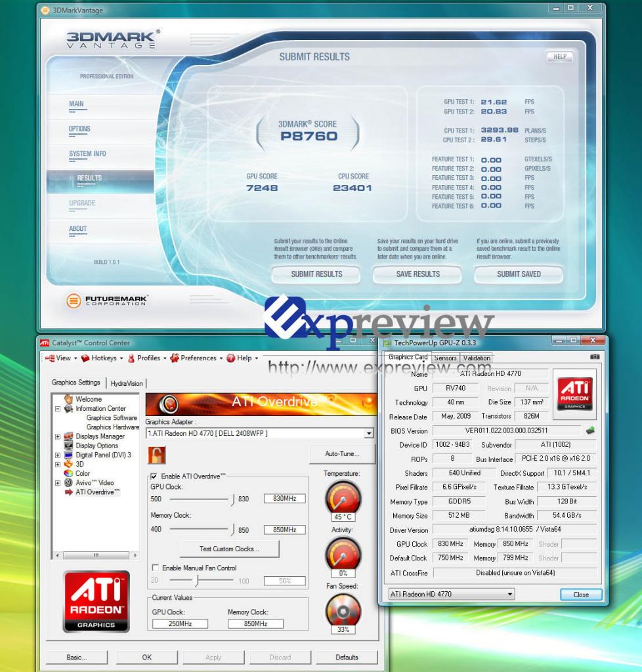Click the Close button in GPU-Z
The image size is (642, 672).
(x=581, y=595)
